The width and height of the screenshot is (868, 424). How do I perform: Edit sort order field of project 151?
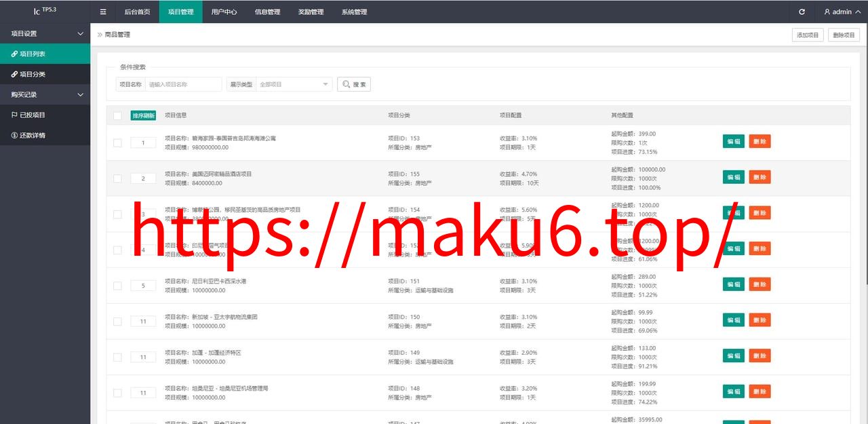(143, 286)
